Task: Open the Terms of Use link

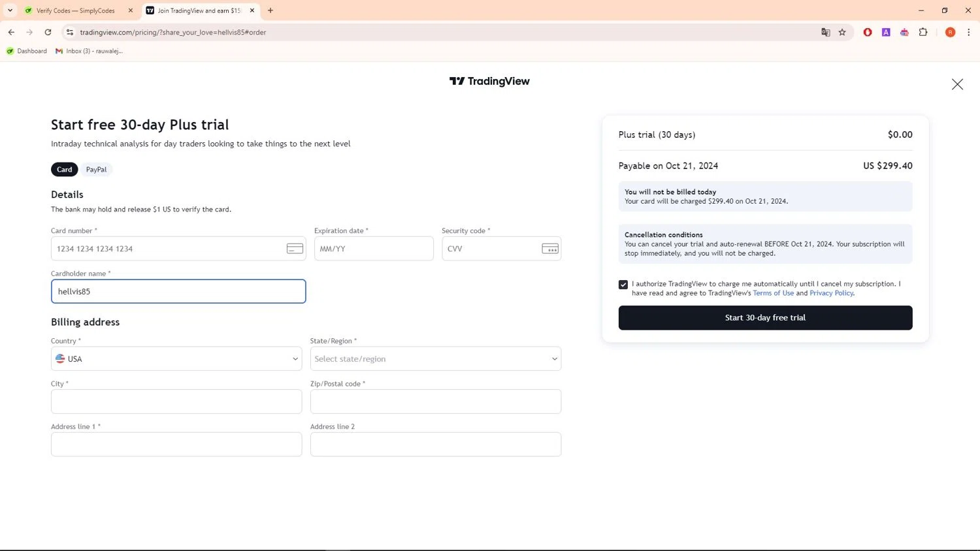Action: [x=774, y=293]
